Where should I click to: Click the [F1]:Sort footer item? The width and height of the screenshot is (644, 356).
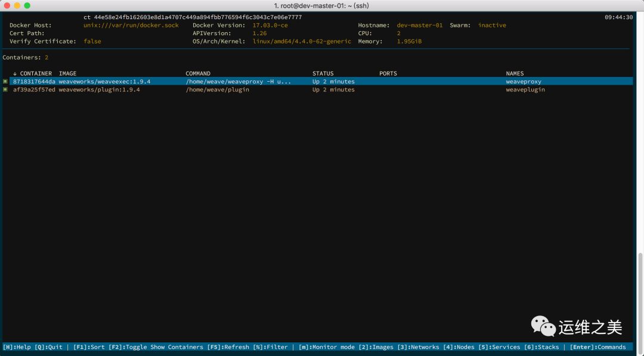89,347
